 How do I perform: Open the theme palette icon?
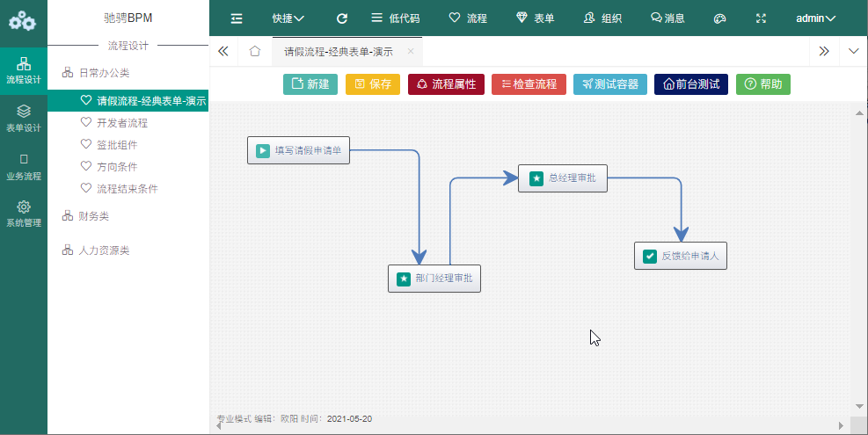719,18
